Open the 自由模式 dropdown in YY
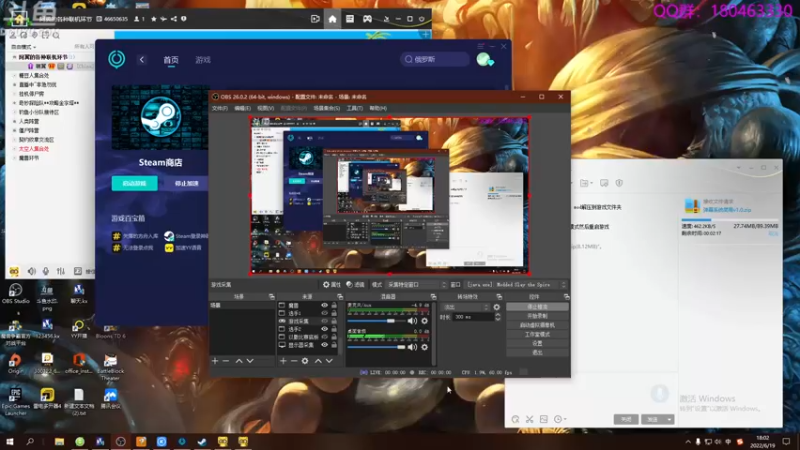The width and height of the screenshot is (800, 450). (23, 47)
